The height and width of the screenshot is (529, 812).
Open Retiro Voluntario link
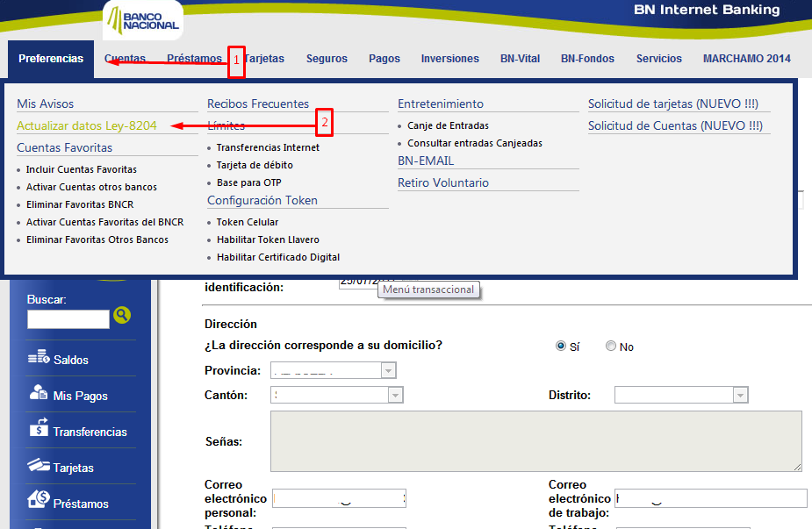point(443,182)
